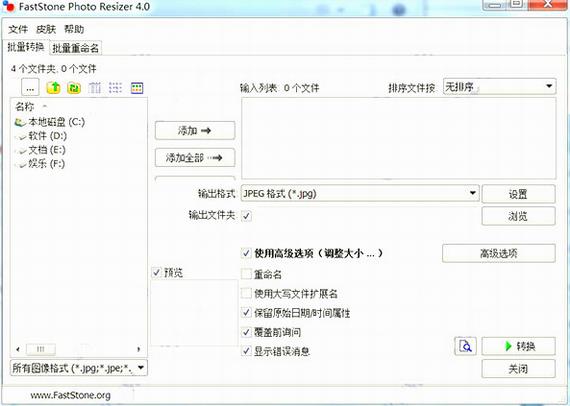Toggle 保留原始日期/时间属性 checkbox
This screenshot has width=570, height=406.
click(246, 312)
